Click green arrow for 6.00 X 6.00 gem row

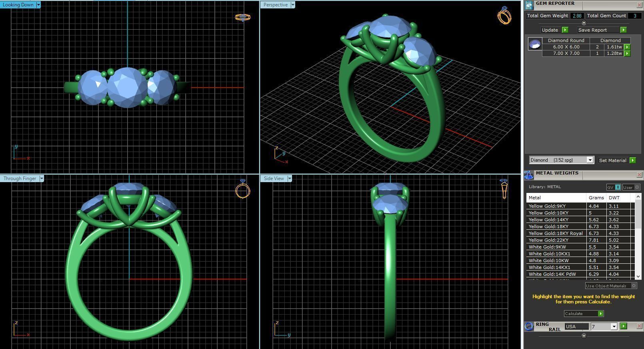click(627, 47)
